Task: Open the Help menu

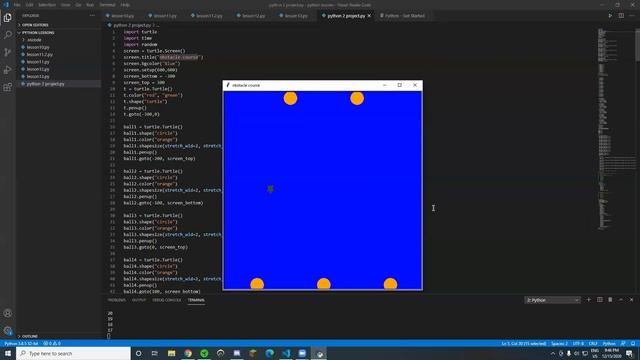Action: pos(125,5)
